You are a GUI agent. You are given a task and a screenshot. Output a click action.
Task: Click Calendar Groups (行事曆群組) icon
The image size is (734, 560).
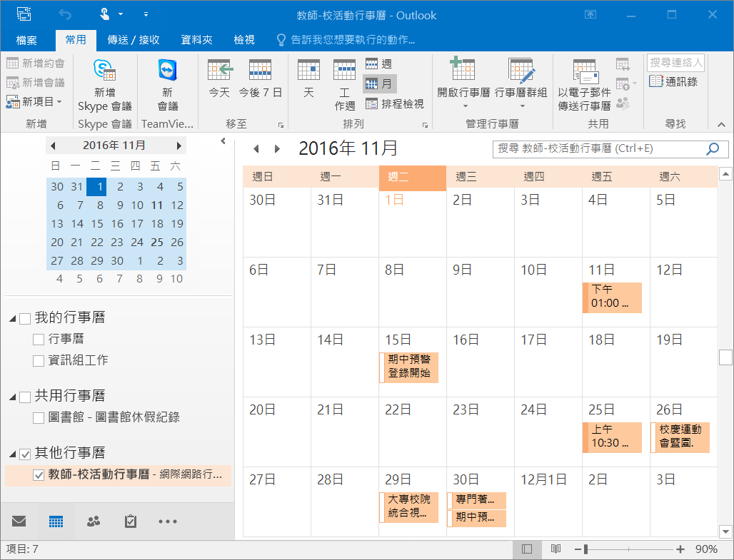tap(521, 71)
